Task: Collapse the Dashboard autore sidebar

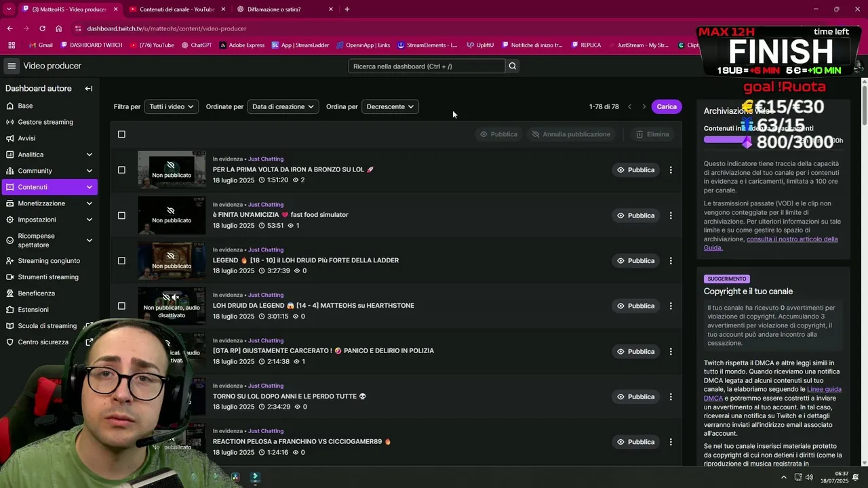Action: point(89,88)
